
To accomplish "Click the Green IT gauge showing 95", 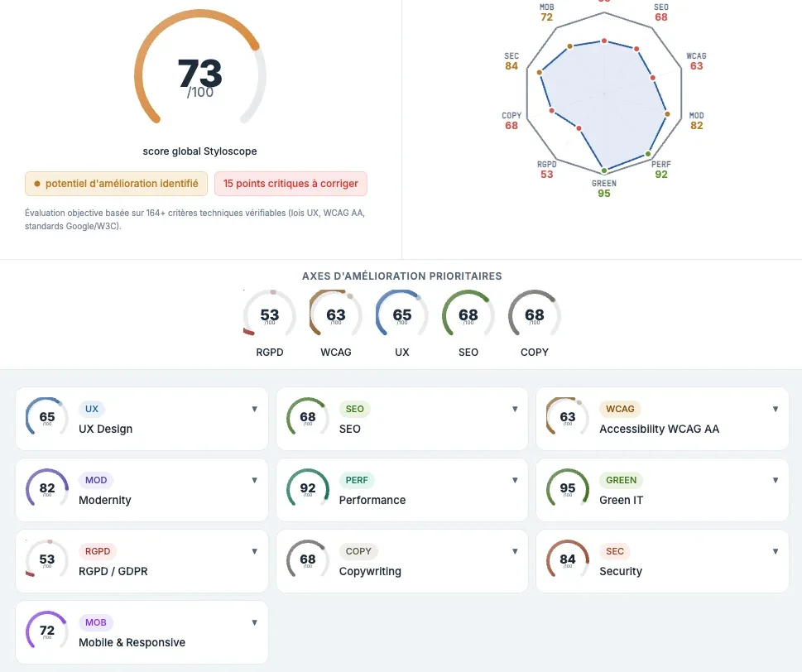I will click(568, 489).
